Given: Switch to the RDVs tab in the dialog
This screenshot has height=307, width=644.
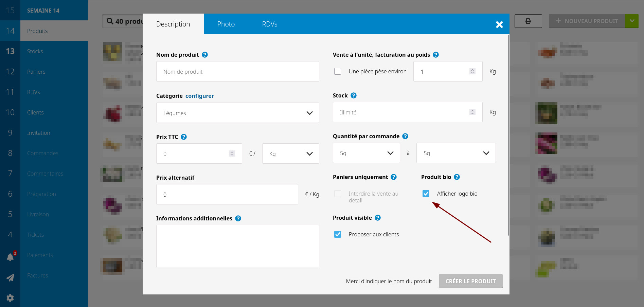Looking at the screenshot, I should 270,24.
